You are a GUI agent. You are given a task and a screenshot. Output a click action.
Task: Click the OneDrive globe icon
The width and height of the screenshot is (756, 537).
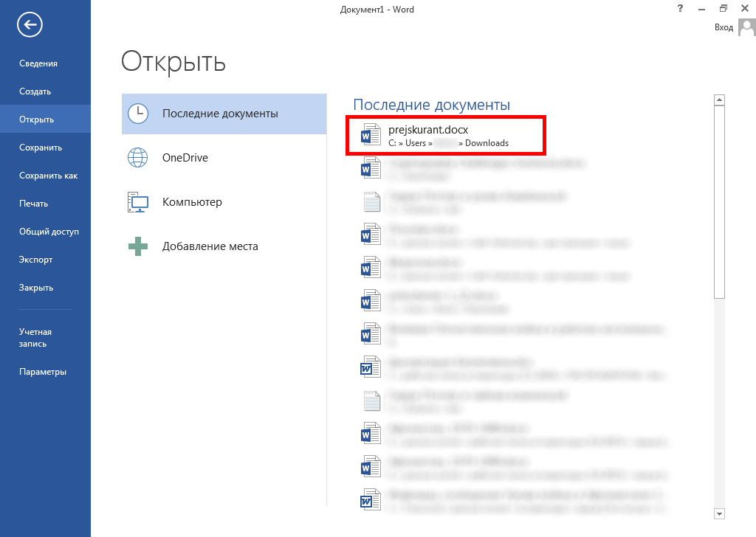[x=138, y=158]
